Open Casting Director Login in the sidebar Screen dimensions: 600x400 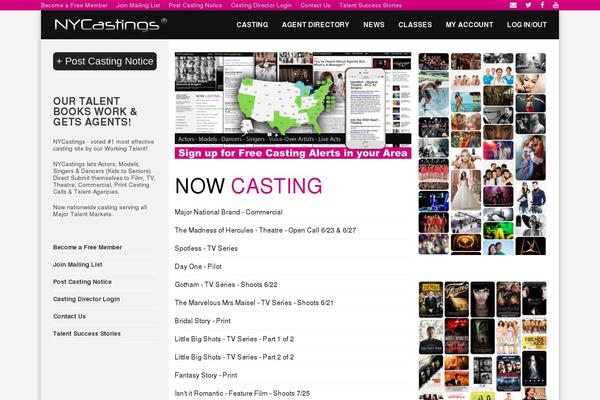pos(86,299)
